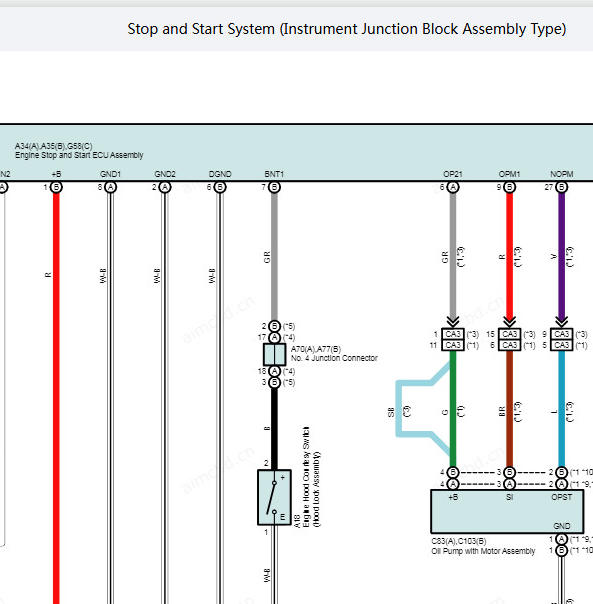Click the OPST terminal label in oil pump

pyautogui.click(x=562, y=497)
